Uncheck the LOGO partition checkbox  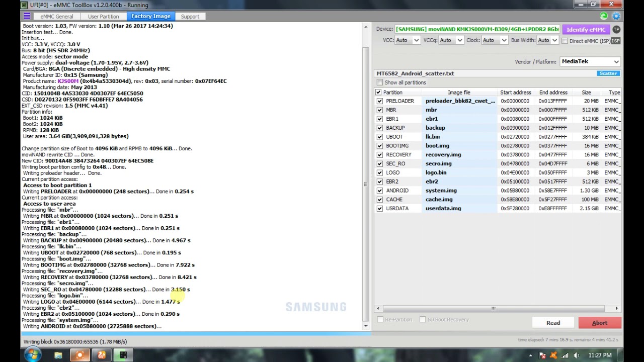tap(380, 172)
